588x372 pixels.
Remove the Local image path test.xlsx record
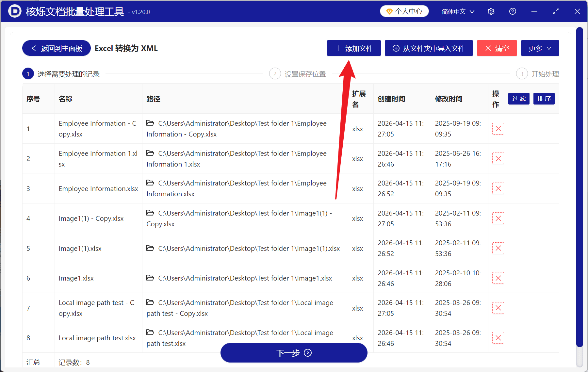(x=498, y=338)
